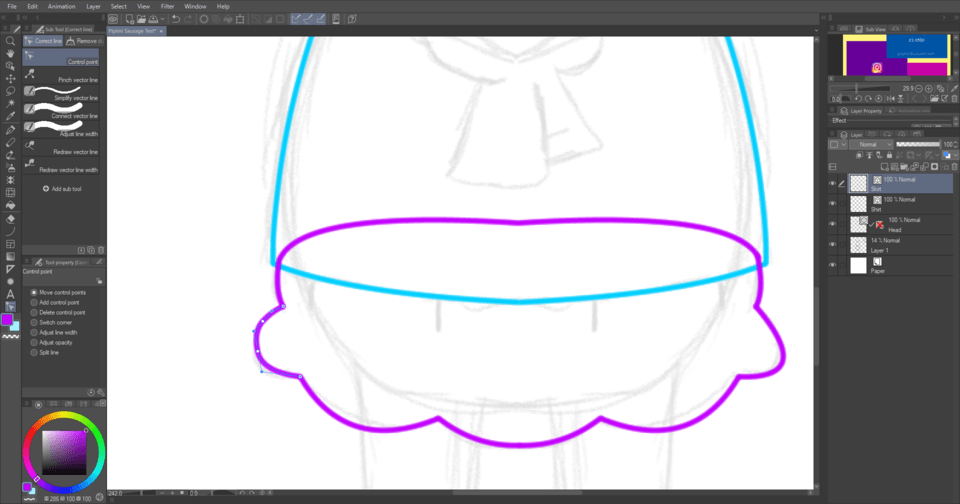Select Add control point option
This screenshot has height=504, width=960.
(x=58, y=302)
